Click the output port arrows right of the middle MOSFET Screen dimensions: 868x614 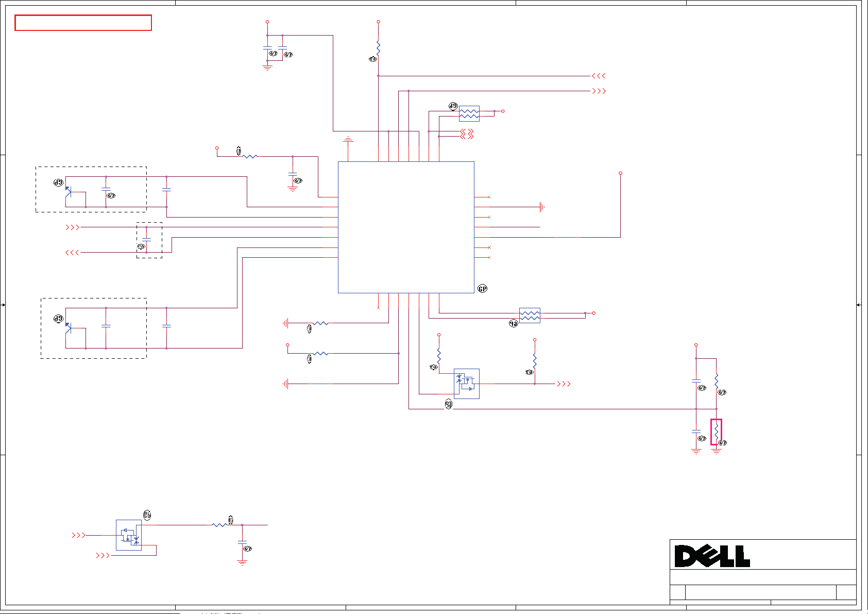tap(564, 384)
